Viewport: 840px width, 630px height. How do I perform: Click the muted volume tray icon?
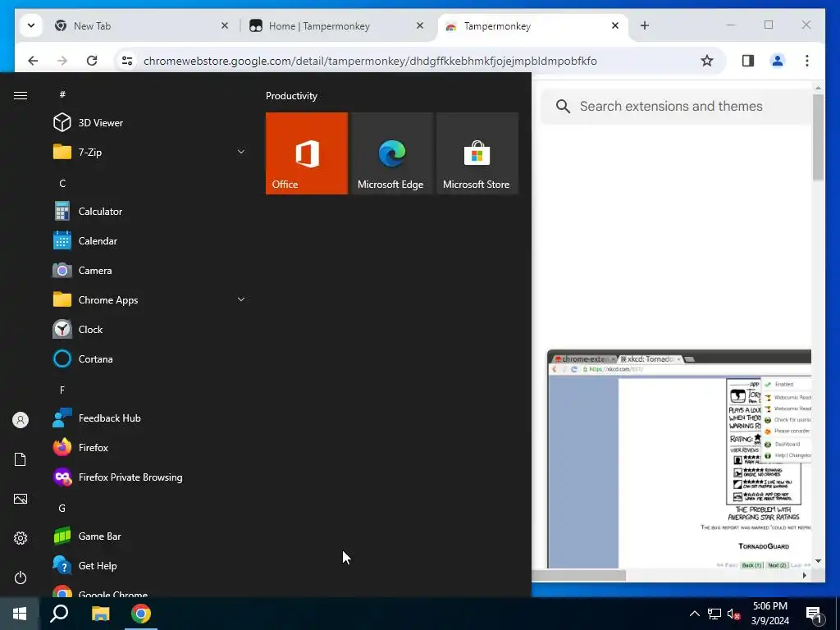click(733, 614)
